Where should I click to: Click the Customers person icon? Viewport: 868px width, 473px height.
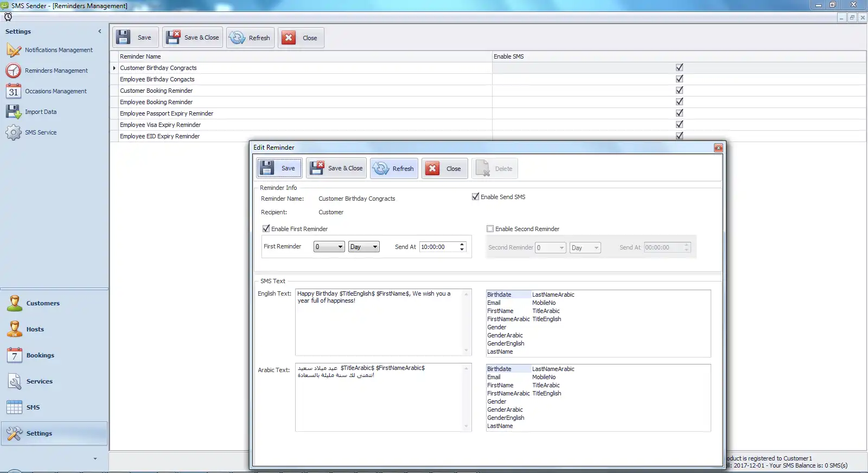(15, 303)
